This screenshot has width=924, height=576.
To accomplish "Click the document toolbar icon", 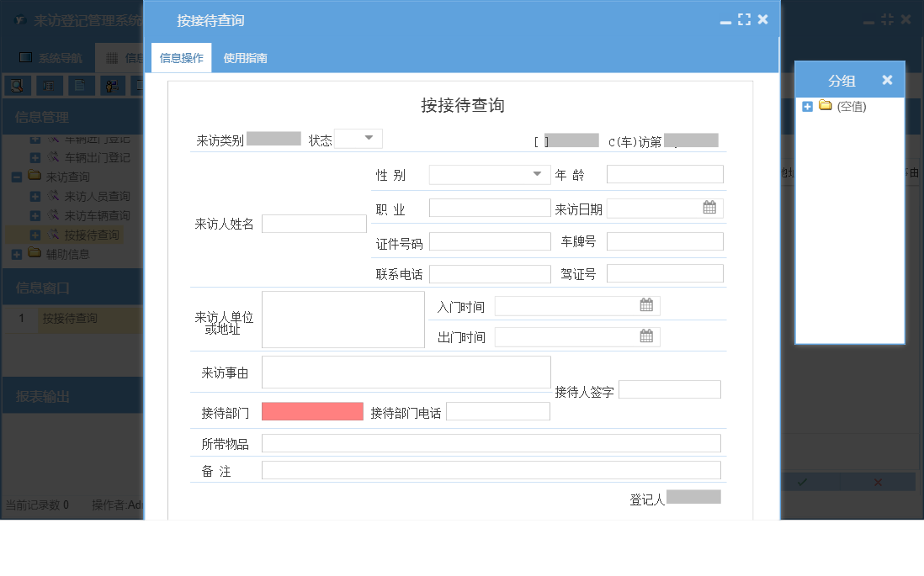I will pyautogui.click(x=81, y=85).
